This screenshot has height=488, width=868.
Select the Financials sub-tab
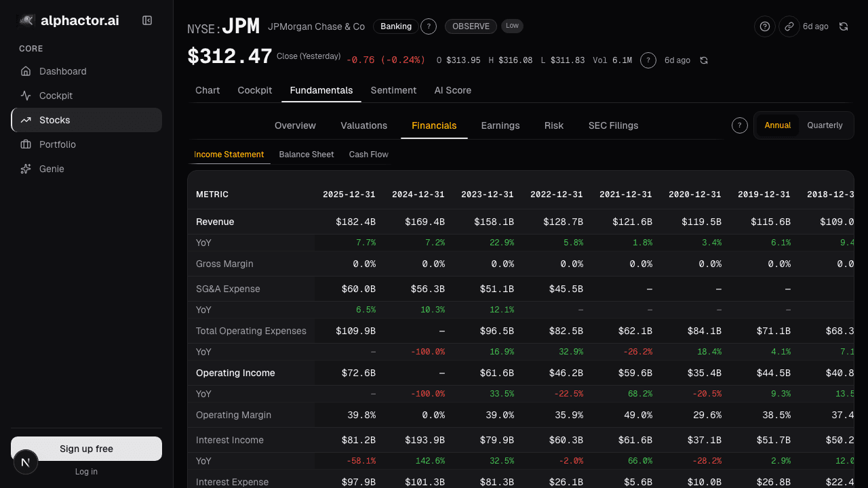pos(434,125)
